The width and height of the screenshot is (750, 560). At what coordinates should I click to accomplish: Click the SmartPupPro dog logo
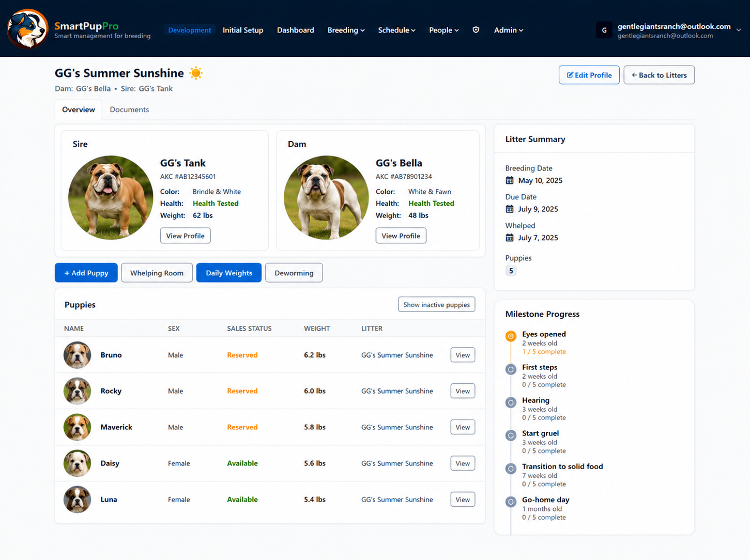[27, 29]
